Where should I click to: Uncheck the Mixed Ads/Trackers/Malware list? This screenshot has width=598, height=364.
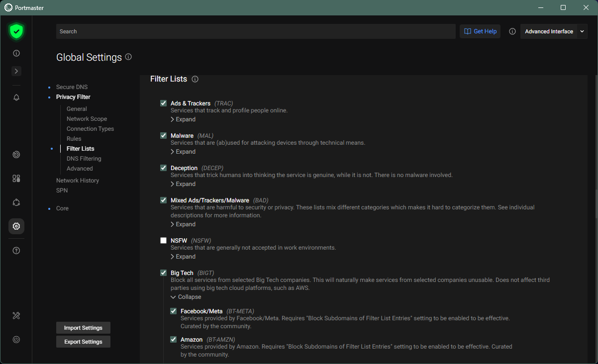pyautogui.click(x=163, y=200)
